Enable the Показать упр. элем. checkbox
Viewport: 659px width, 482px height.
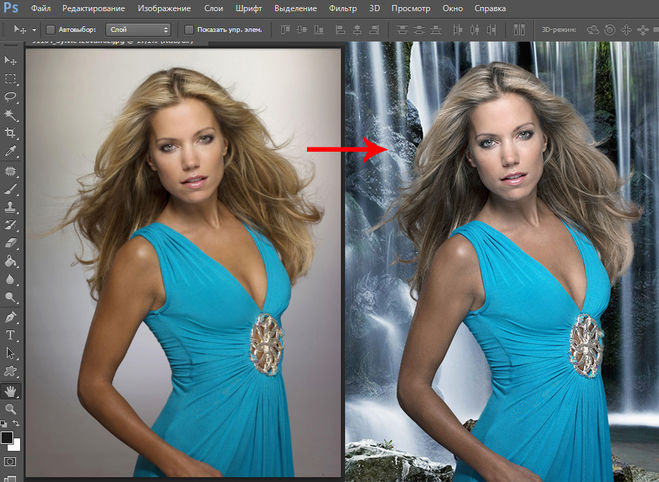click(x=189, y=29)
